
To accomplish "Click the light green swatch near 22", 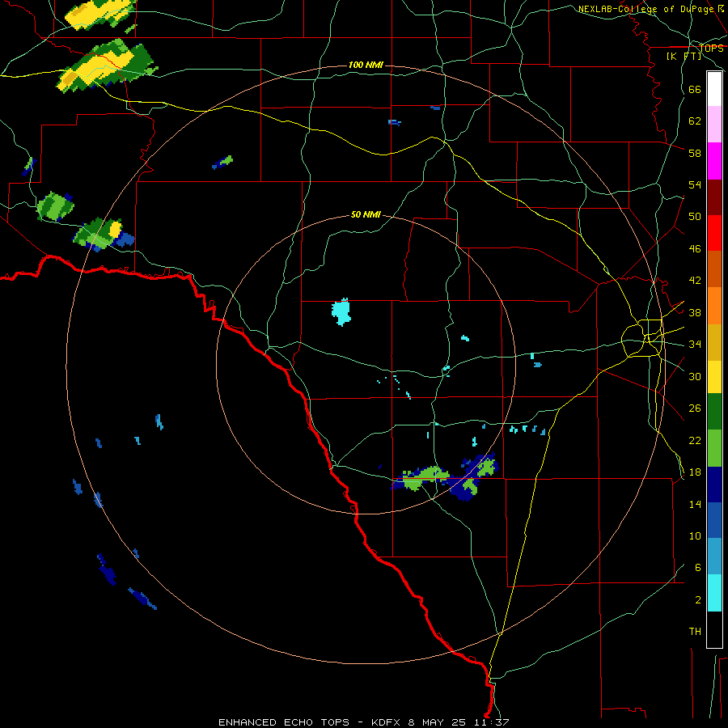I will coord(714,448).
